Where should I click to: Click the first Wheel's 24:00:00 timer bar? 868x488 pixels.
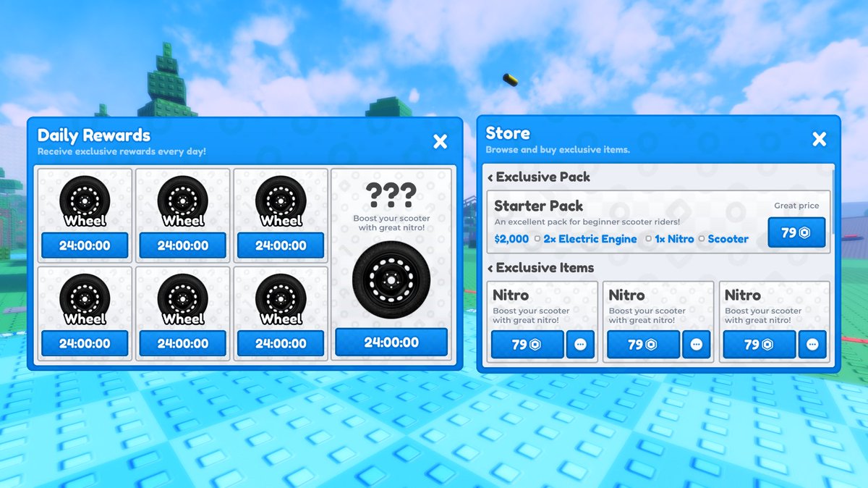tap(84, 245)
